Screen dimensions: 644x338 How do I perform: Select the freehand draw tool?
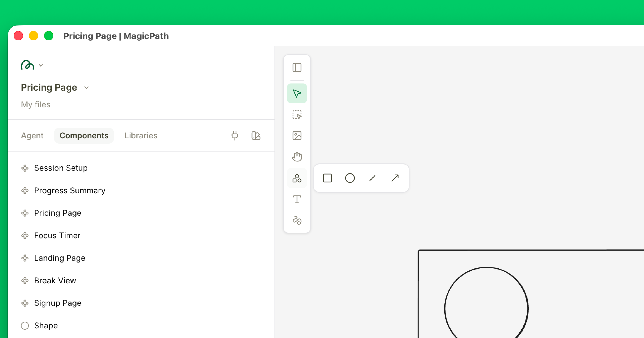coord(297,221)
